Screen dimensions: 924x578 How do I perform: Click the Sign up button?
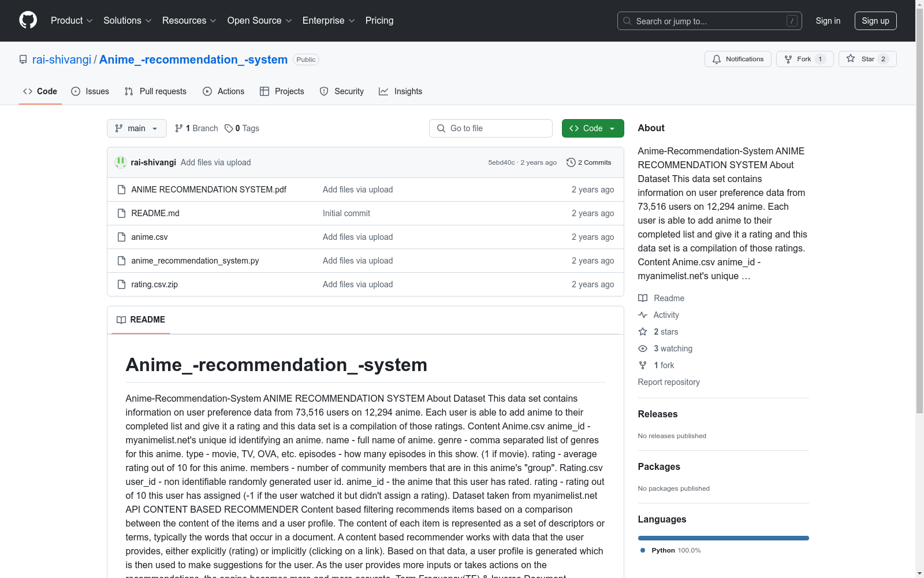coord(875,21)
